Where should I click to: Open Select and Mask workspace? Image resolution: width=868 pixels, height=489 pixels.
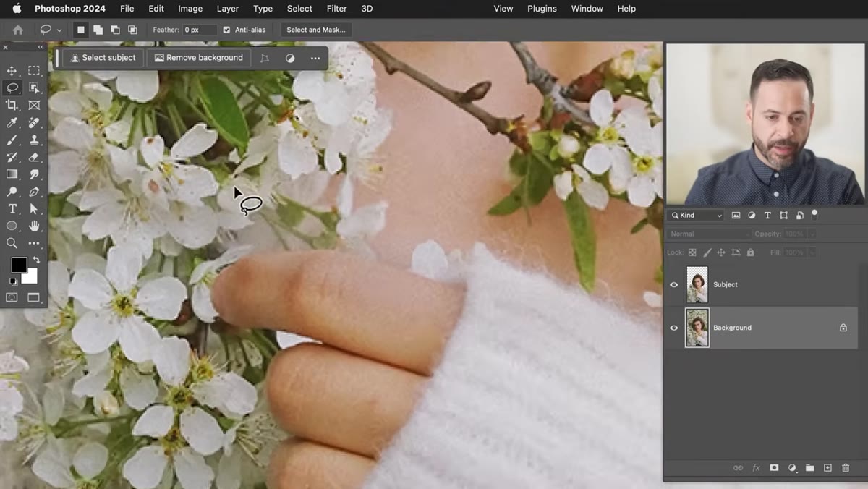click(x=316, y=30)
